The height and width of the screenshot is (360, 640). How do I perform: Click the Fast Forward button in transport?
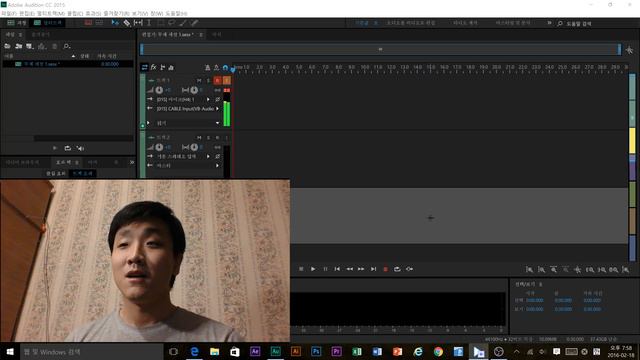coord(361,269)
